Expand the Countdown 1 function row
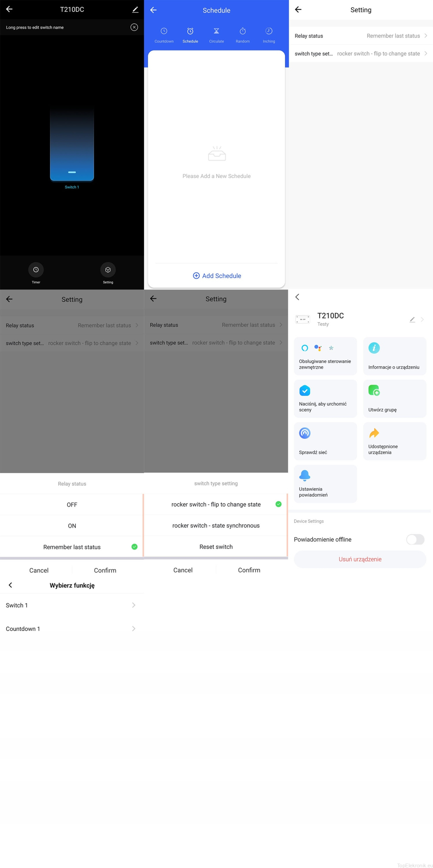 point(72,629)
